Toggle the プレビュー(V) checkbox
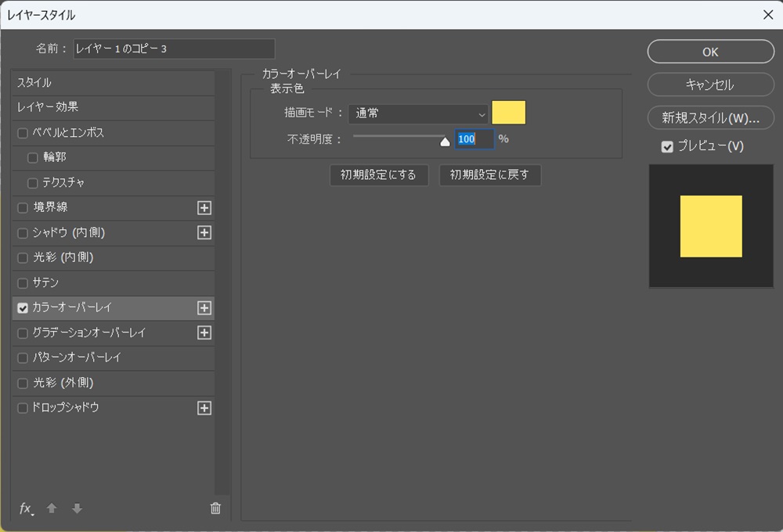Image resolution: width=783 pixels, height=532 pixels. click(667, 147)
